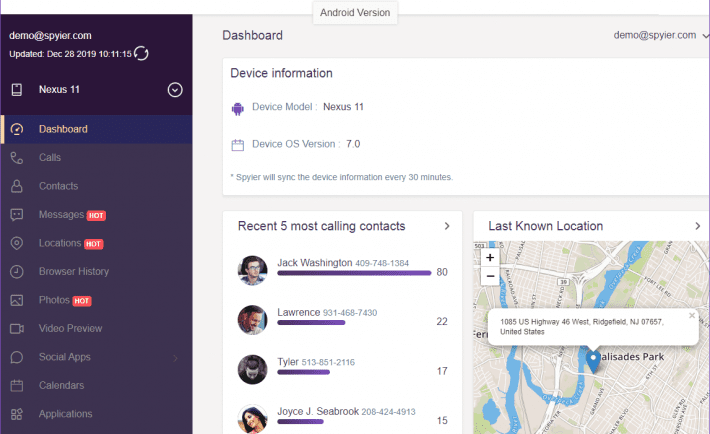Click Lawrence's call count bar
Screen dimensions: 710x434
click(x=311, y=323)
